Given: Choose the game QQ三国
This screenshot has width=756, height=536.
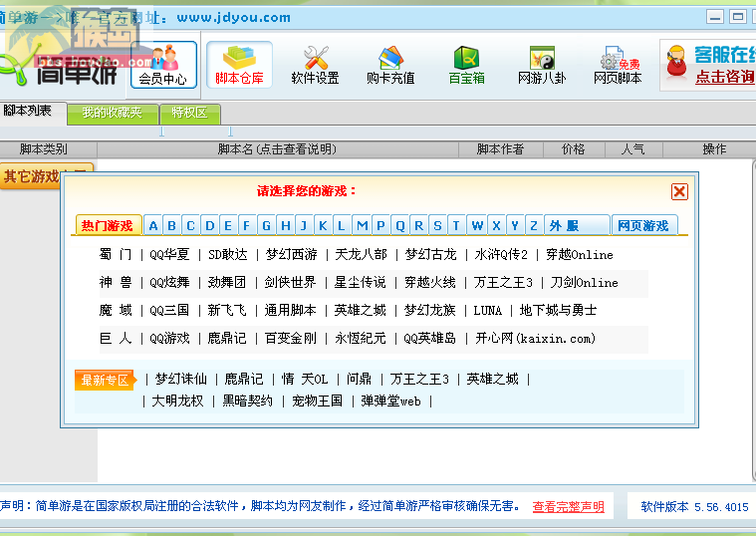Looking at the screenshot, I should [169, 310].
